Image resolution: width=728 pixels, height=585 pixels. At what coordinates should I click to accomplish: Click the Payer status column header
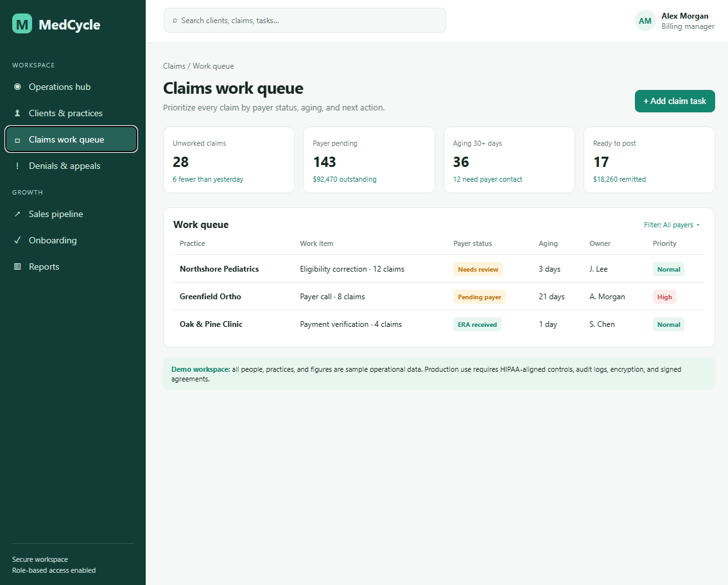tap(472, 243)
